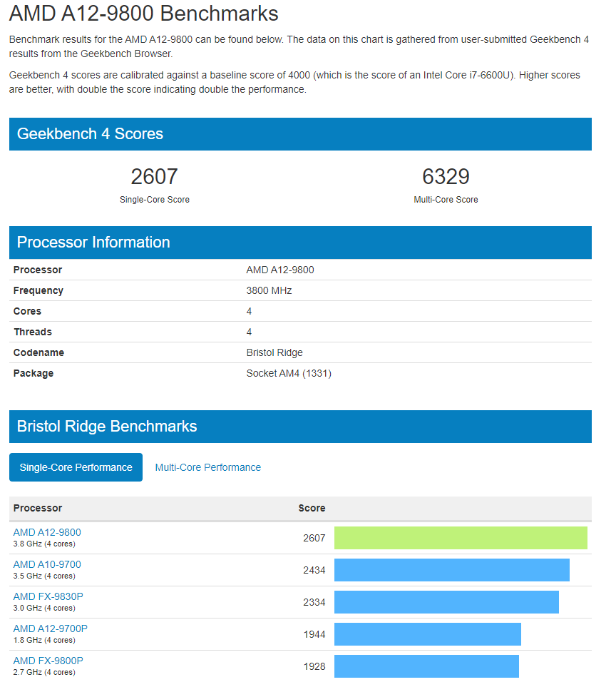Click the Score column header

click(x=312, y=508)
